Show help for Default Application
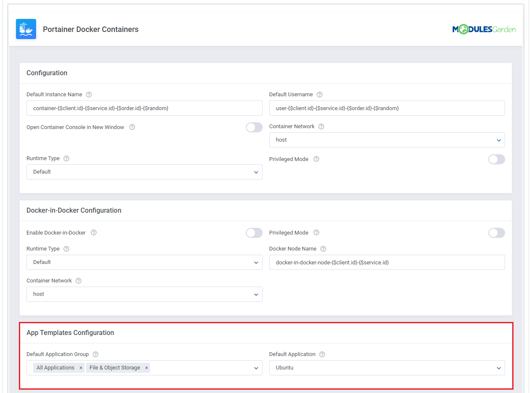The height and width of the screenshot is (393, 532). pos(322,354)
